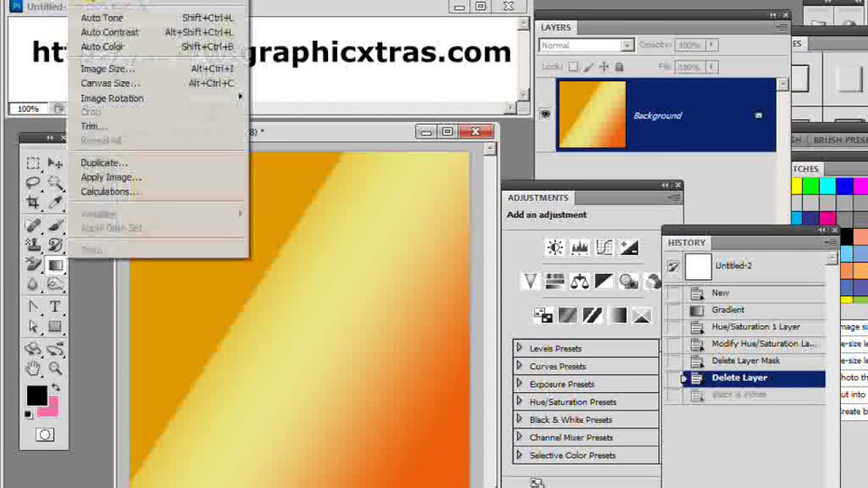Screen dimensions: 868x488
Task: Add a Threshold adjustment
Action: coord(592,315)
